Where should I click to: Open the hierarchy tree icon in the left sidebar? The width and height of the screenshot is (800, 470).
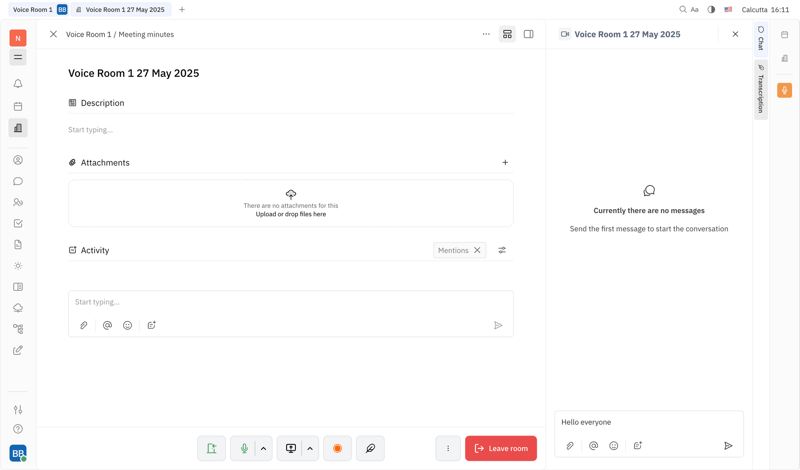(x=18, y=329)
